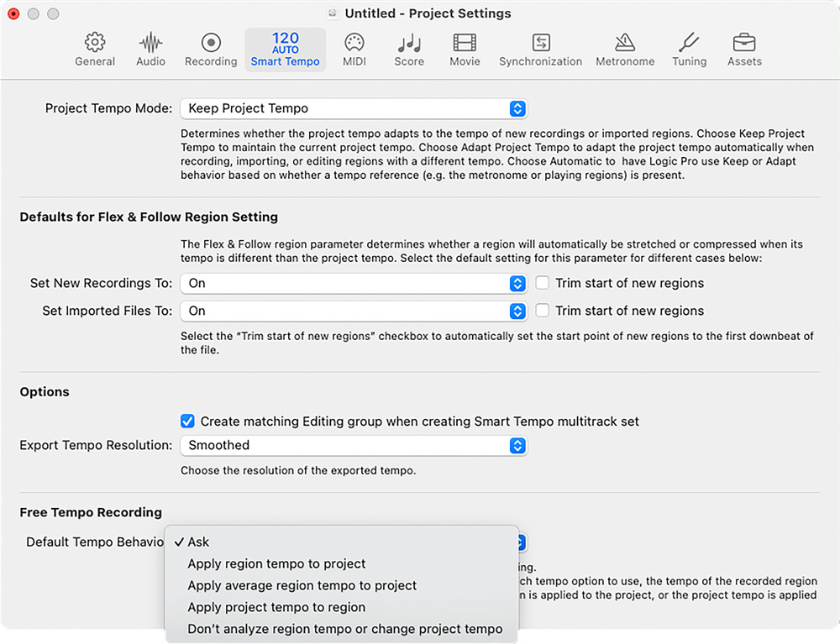Open the Recording settings pane
Viewport: 840px width, 644px height.
[211, 43]
